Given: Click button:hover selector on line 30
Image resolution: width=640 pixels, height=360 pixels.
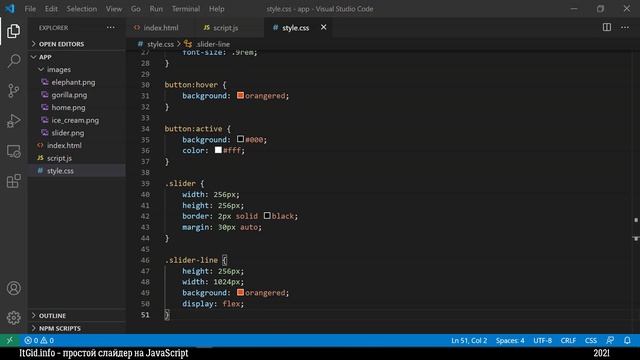Looking at the screenshot, I should 191,85.
